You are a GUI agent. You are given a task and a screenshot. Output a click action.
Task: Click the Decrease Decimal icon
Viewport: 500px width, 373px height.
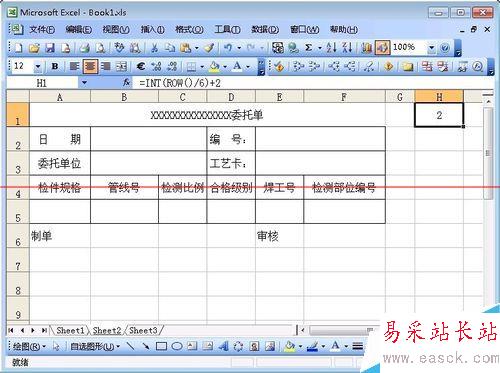pos(172,66)
